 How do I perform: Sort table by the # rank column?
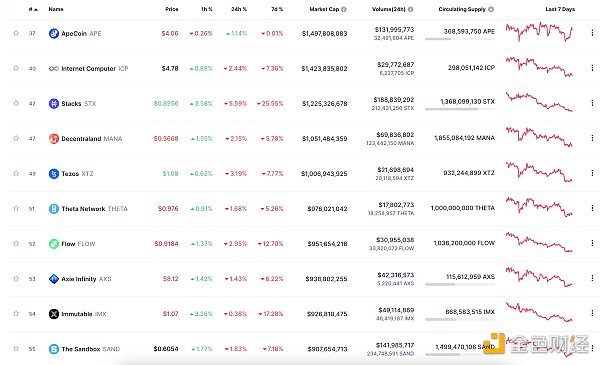33,9
